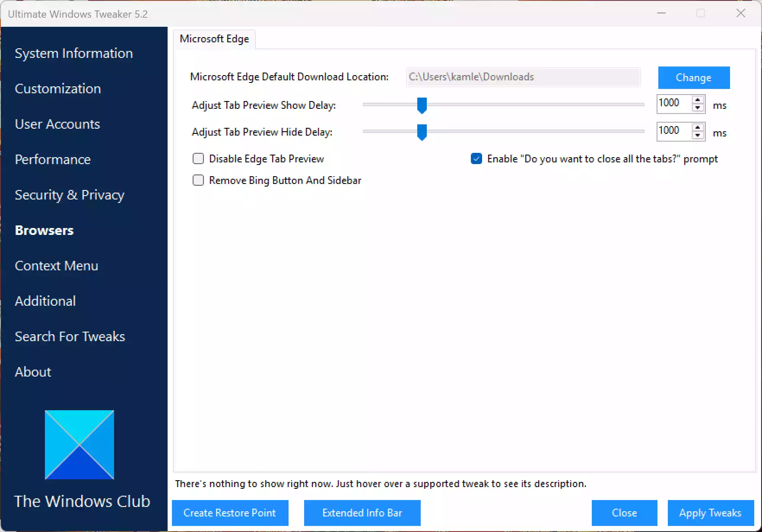Increase Tab Preview Hide Delay with up arrow
The height and width of the screenshot is (532, 762).
point(698,127)
